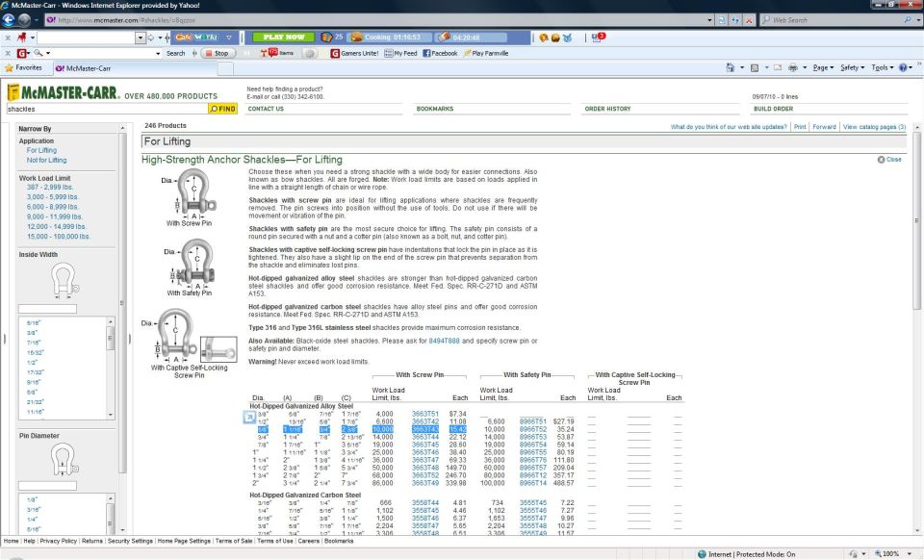The width and height of the screenshot is (924, 560).
Task: Click the blue arrow icon beside table row
Action: click(249, 417)
